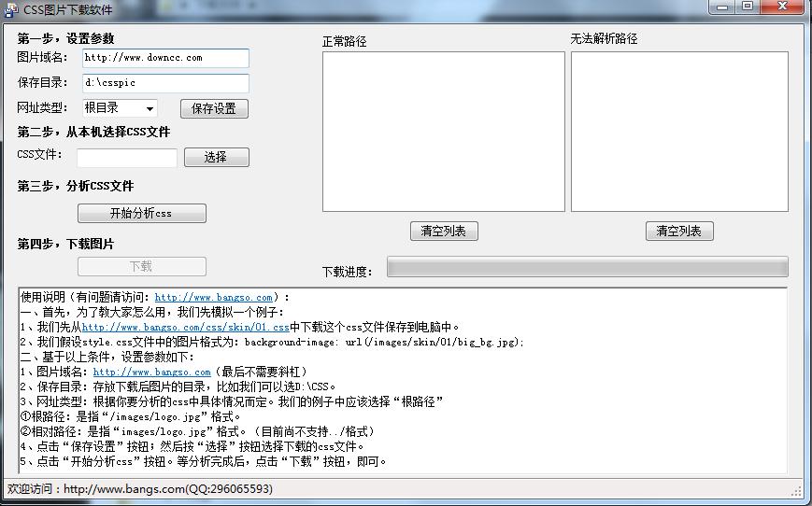Click the 开始分析css button
This screenshot has width=812, height=506.
tap(142, 213)
